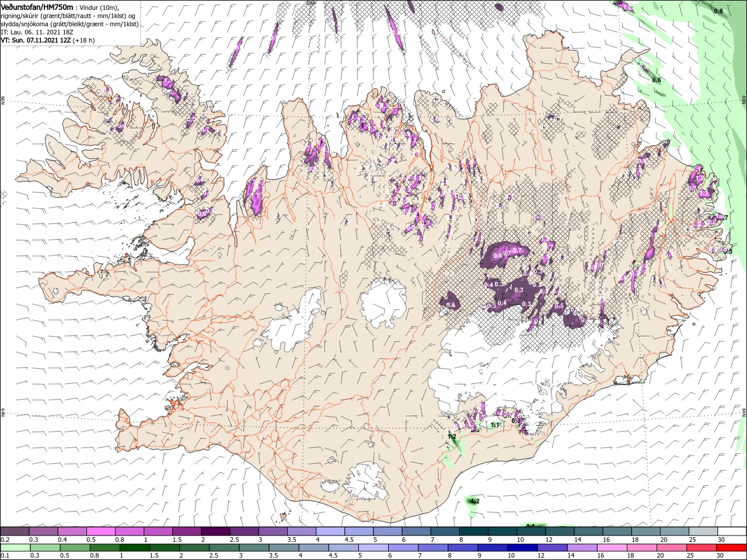
Task: Select the bright pink 0.5 snow legend swatch
Action: pos(101,531)
